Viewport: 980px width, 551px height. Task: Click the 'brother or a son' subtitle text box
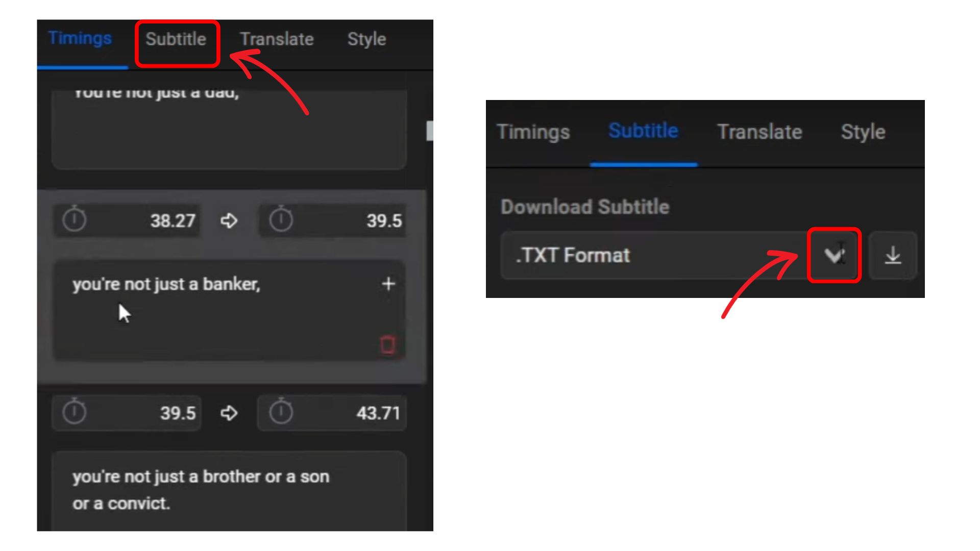coord(229,491)
